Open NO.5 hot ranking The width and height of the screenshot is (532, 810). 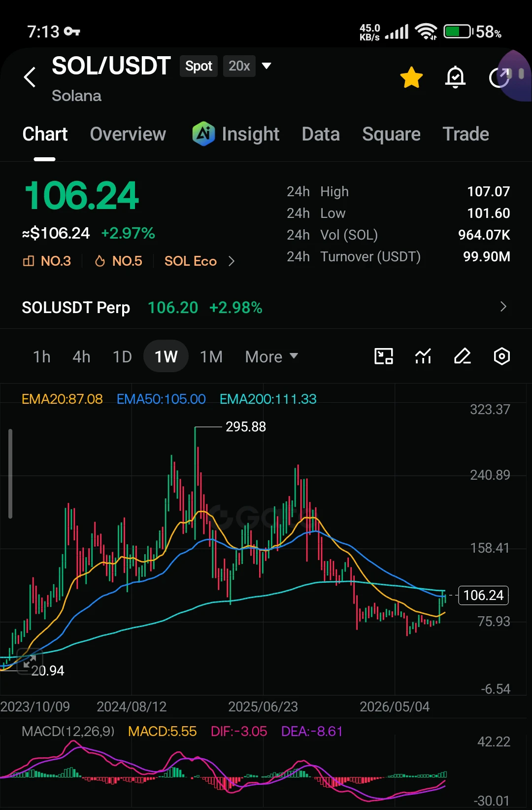click(x=118, y=261)
